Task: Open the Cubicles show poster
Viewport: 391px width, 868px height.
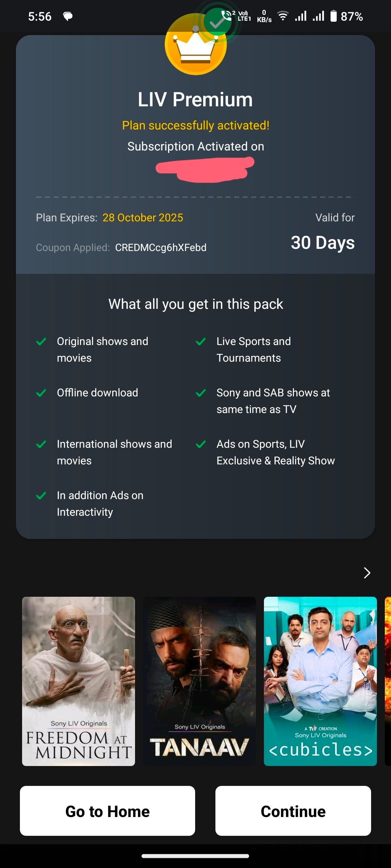Action: click(x=320, y=681)
